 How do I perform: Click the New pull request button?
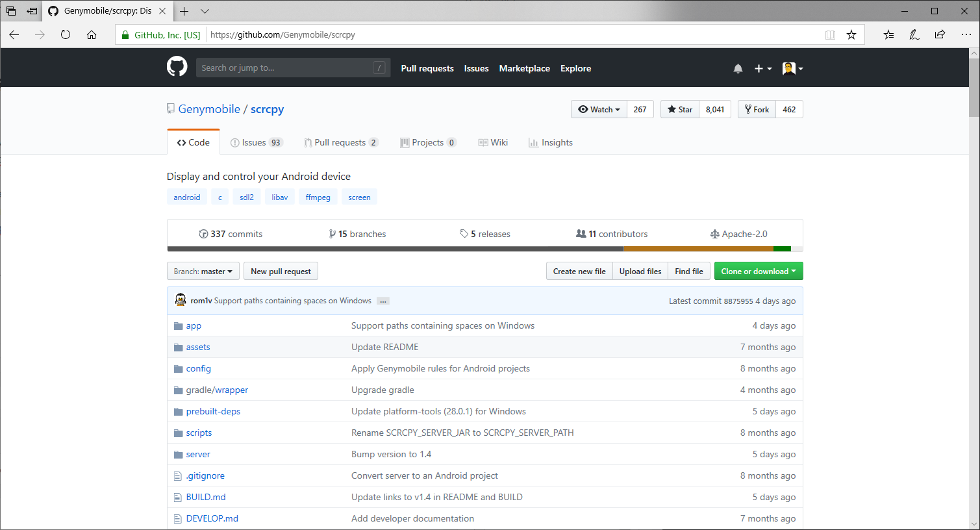click(x=281, y=271)
